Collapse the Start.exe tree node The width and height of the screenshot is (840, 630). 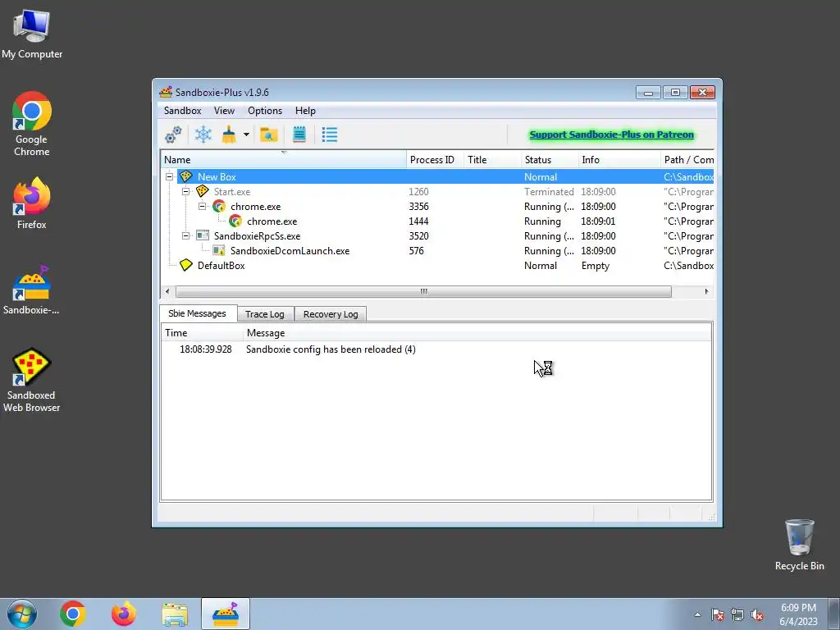[186, 191]
